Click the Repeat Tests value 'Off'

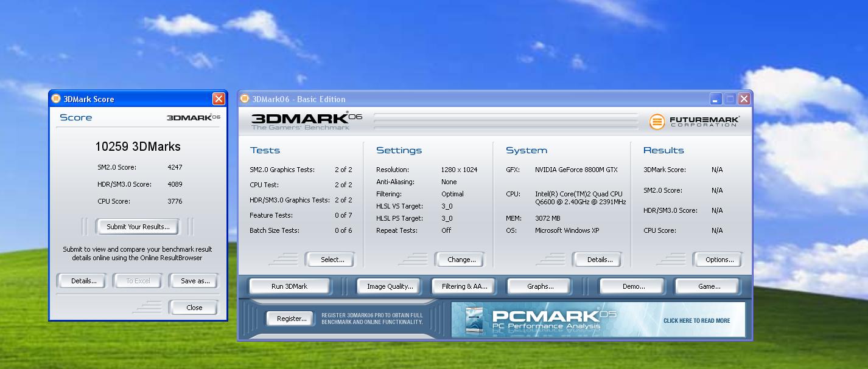[446, 230]
